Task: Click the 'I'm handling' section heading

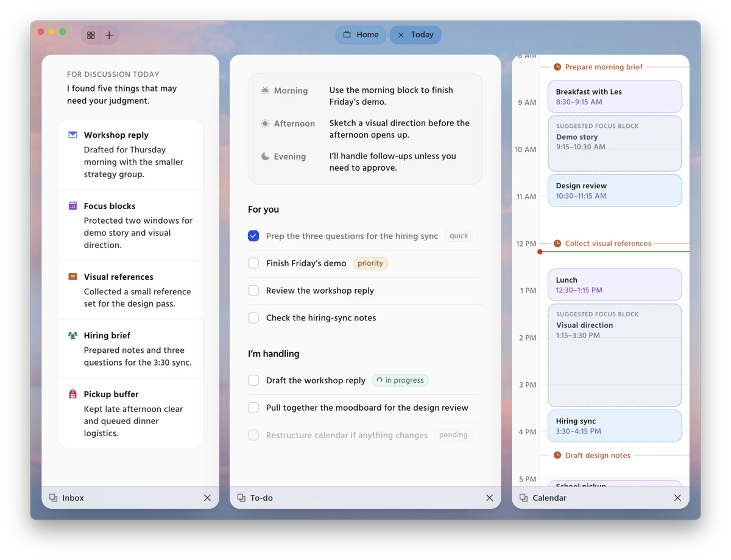Action: pos(274,353)
